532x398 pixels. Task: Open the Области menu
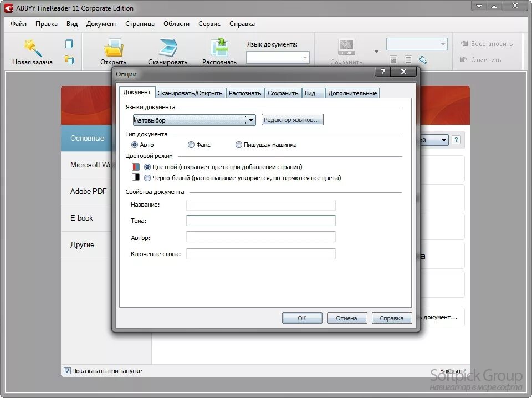click(176, 24)
